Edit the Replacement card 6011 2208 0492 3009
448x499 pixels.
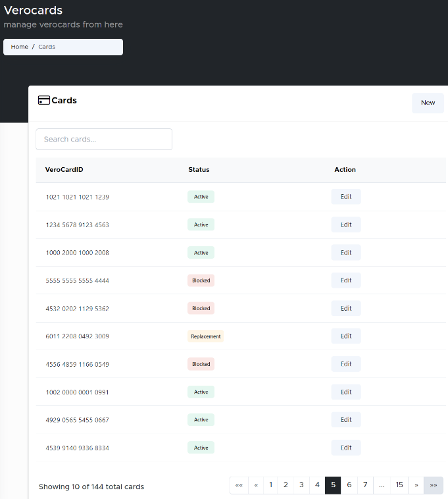pyautogui.click(x=346, y=336)
